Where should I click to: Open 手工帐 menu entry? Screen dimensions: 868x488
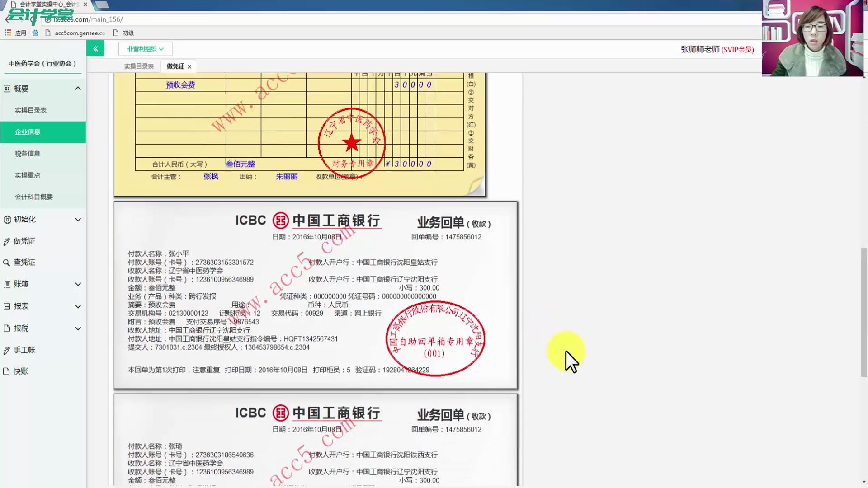point(24,350)
